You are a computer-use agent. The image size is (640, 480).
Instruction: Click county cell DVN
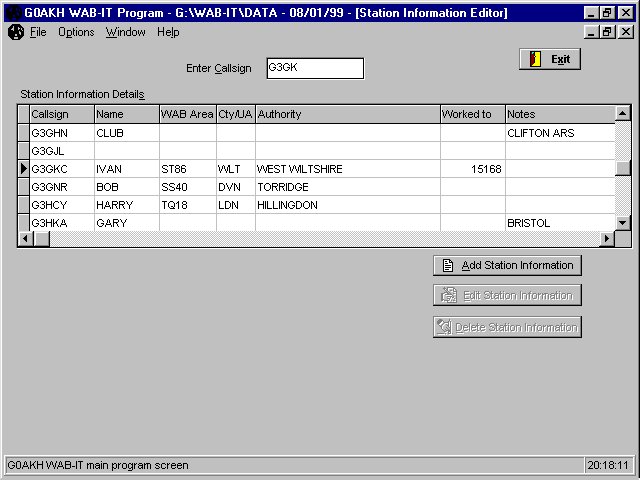pyautogui.click(x=236, y=187)
